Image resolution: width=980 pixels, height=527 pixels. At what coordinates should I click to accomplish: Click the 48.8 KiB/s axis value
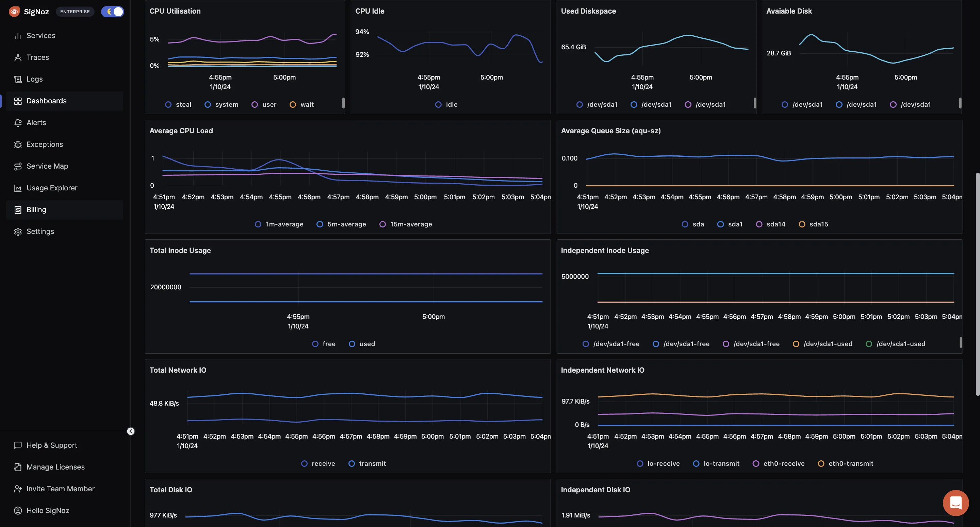coord(164,404)
